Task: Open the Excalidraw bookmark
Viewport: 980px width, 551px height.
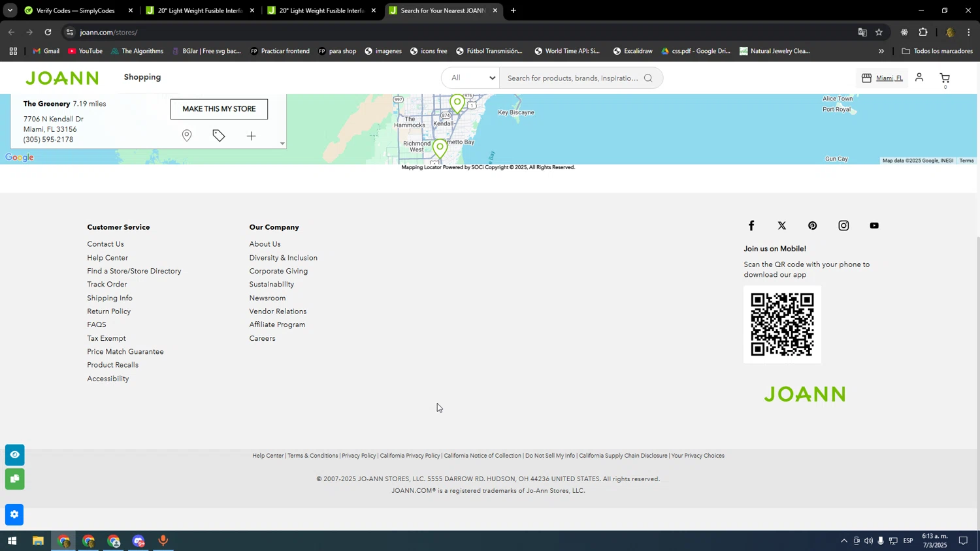Action: [632, 51]
